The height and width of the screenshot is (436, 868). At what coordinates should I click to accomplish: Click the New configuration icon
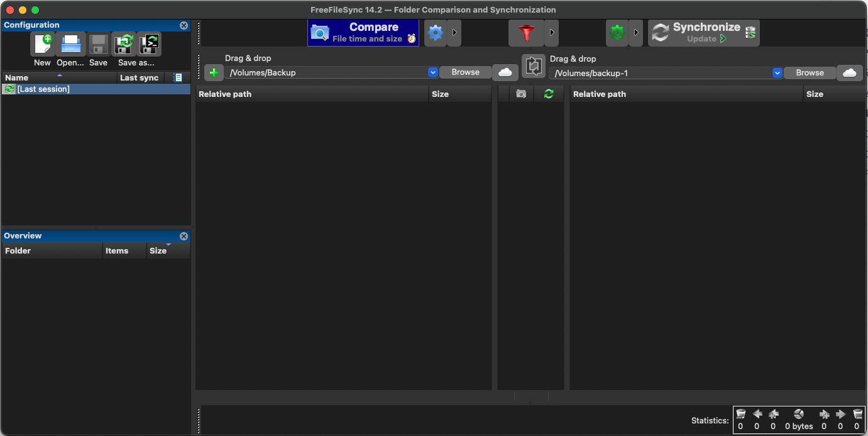click(42, 45)
